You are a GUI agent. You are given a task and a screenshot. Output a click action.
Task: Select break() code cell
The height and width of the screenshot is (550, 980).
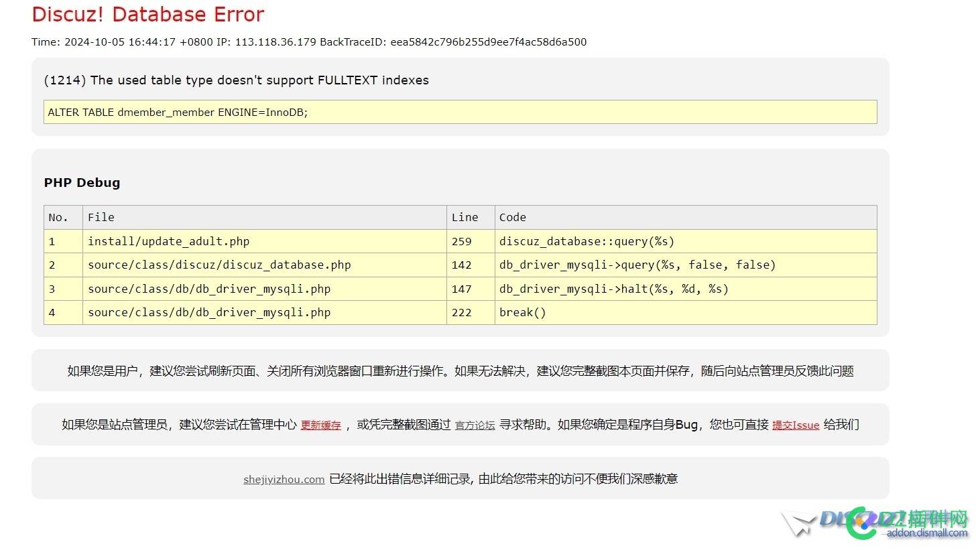[686, 313]
